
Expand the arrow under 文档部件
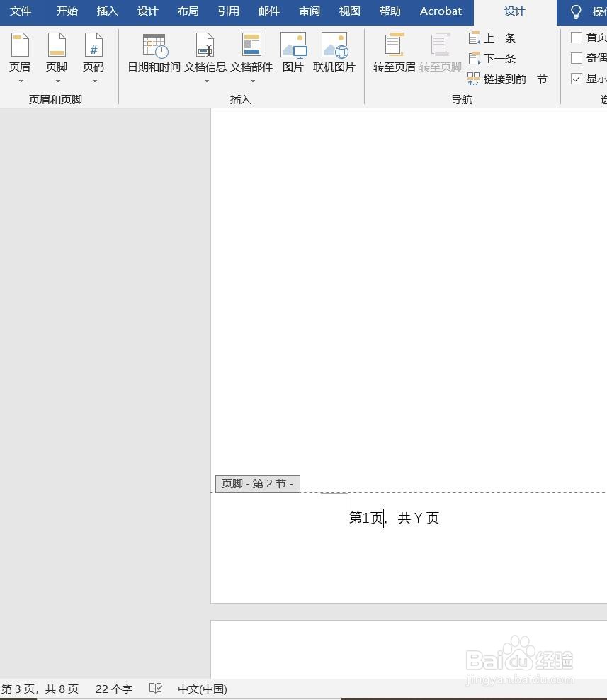253,81
